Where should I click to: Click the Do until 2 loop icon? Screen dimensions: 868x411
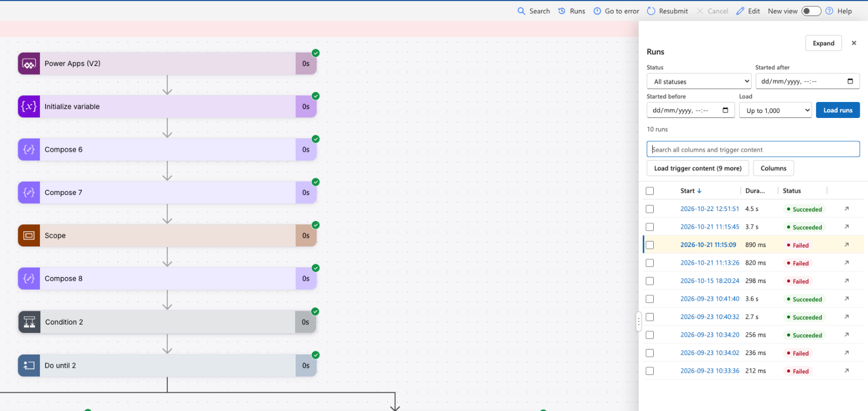tap(29, 366)
